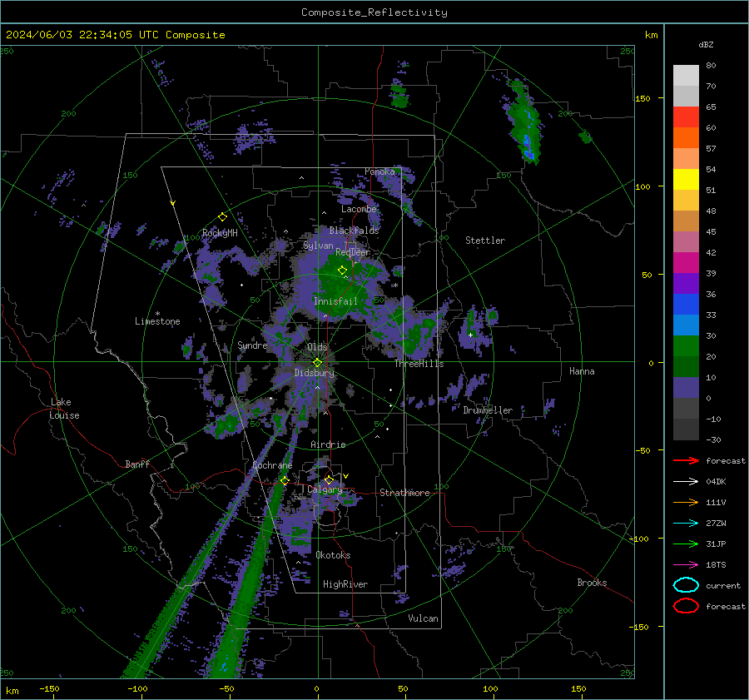This screenshot has height=700, width=749.
Task: Click the orange 111V arrow icon
Action: tap(686, 502)
